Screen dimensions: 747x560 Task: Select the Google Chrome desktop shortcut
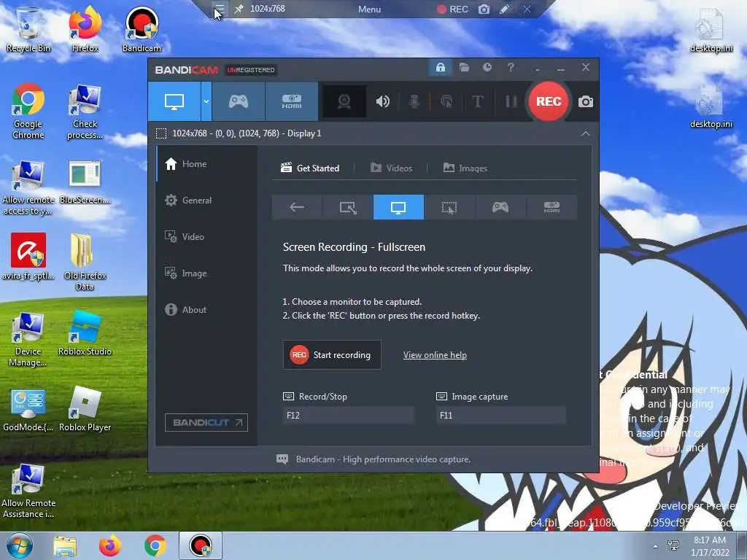tap(28, 112)
